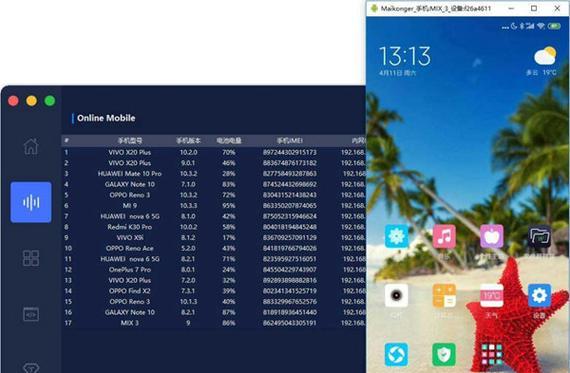Select row 17 MIX 3 device
Viewport: 570px width, 373px height.
214,323
